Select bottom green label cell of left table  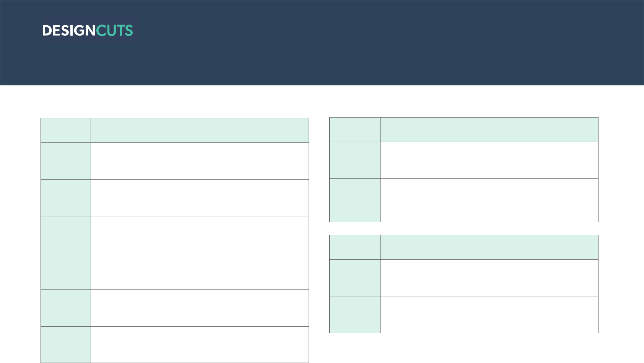tap(66, 345)
